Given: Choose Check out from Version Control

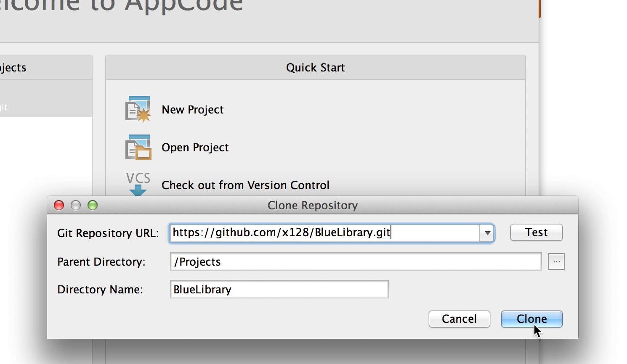Looking at the screenshot, I should pos(245,185).
